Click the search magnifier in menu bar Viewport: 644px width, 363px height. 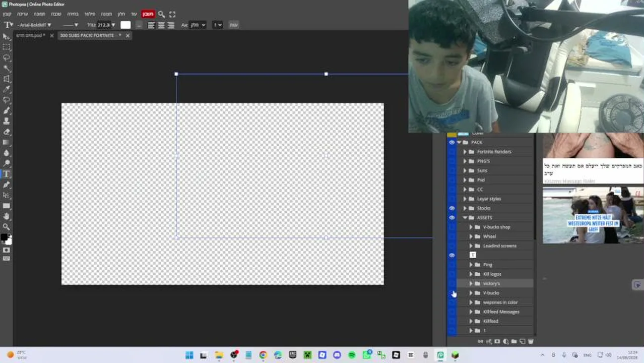click(161, 14)
